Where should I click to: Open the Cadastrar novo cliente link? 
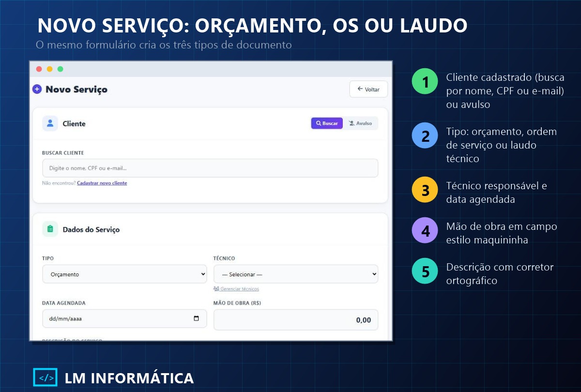point(102,183)
